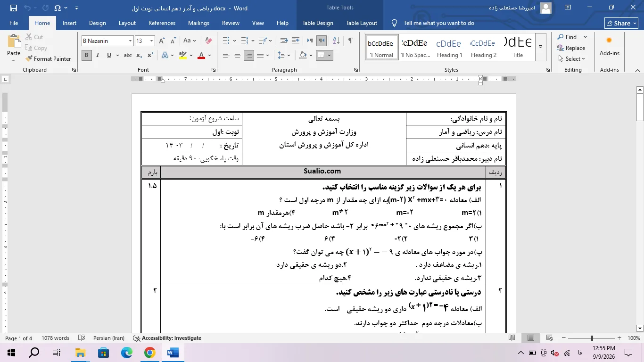
Task: Open the proofing check icon in status bar
Action: tap(82, 338)
